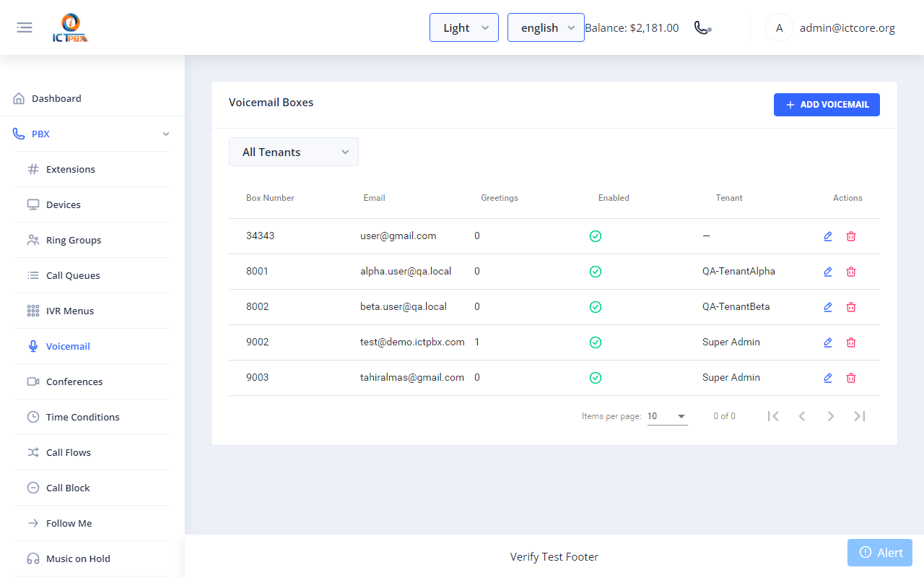This screenshot has height=578, width=924.
Task: Click enabled checkmark for box 9002
Action: [x=596, y=342]
